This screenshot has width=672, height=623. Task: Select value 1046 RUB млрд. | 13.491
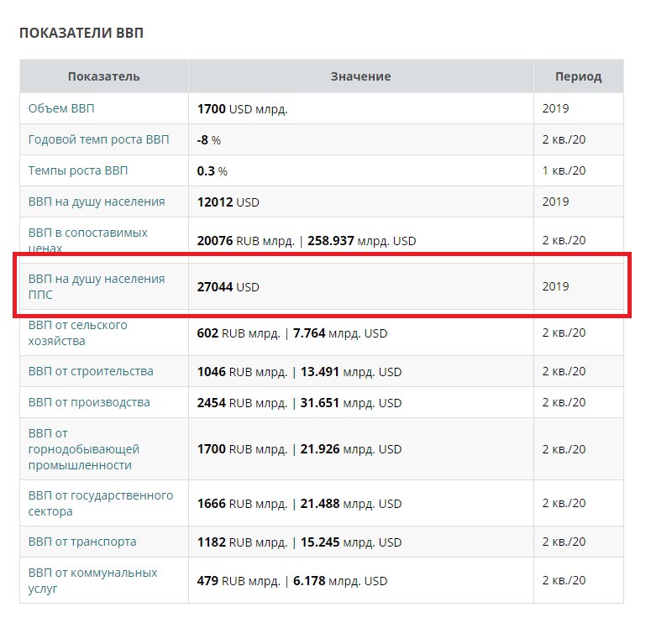pyautogui.click(x=268, y=371)
